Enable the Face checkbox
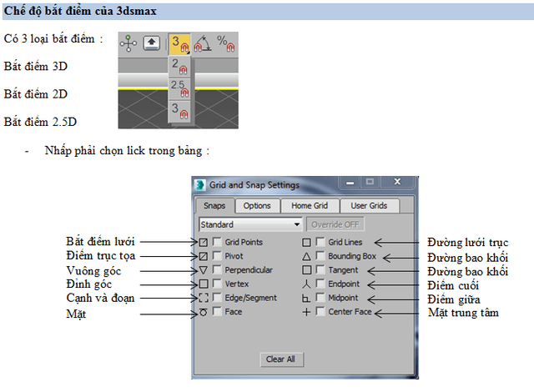 (217, 311)
